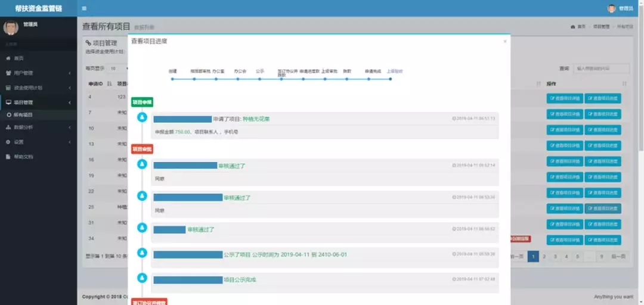Click the green 项目申报 stage label
The image size is (644, 305).
tap(142, 102)
